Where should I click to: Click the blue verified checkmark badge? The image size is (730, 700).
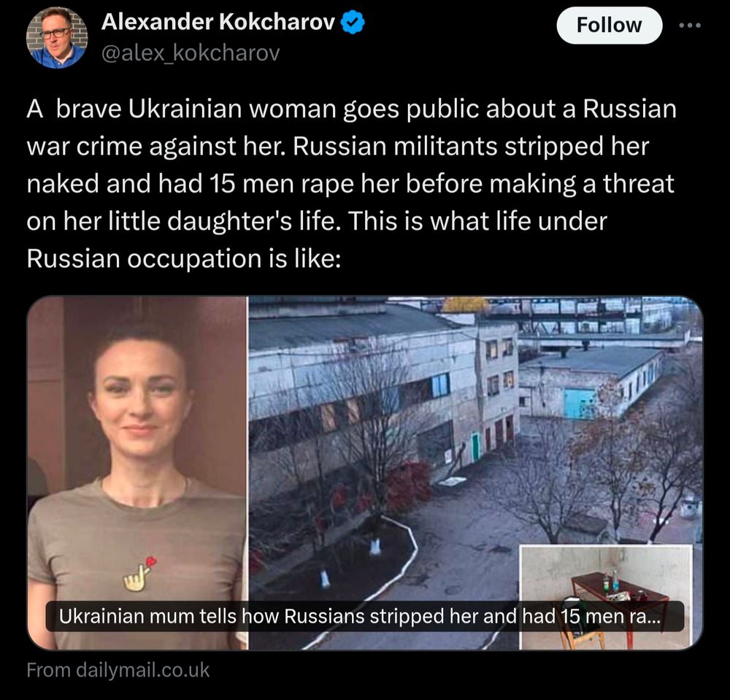353,23
